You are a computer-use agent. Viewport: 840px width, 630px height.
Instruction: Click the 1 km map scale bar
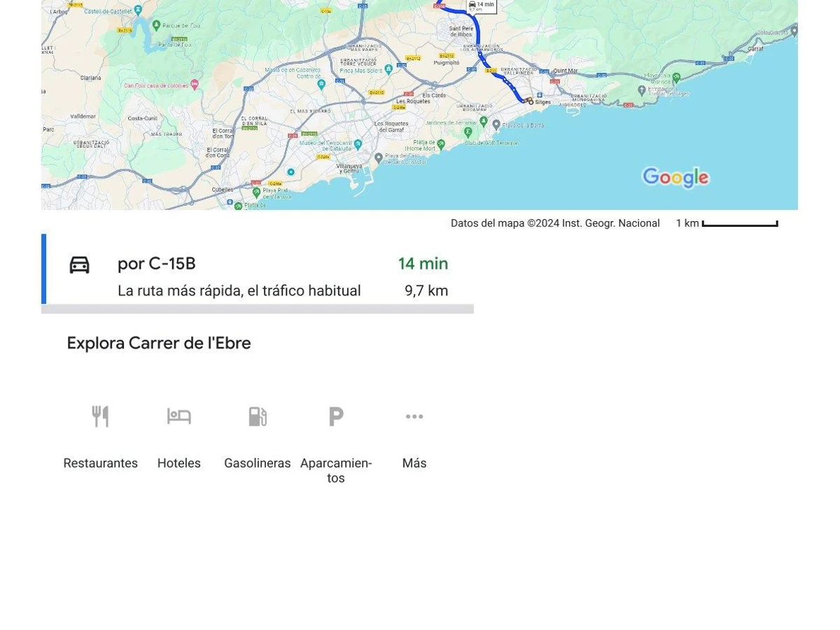click(x=739, y=224)
